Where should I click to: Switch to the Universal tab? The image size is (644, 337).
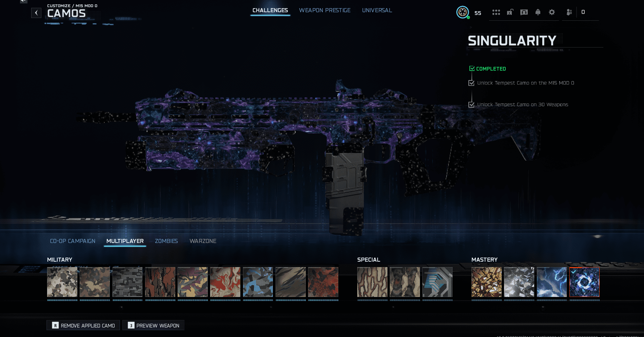click(377, 11)
